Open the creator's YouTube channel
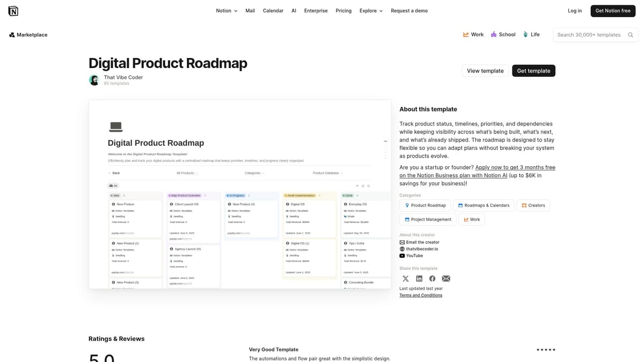Viewport: 644px width, 362px height. point(412,255)
